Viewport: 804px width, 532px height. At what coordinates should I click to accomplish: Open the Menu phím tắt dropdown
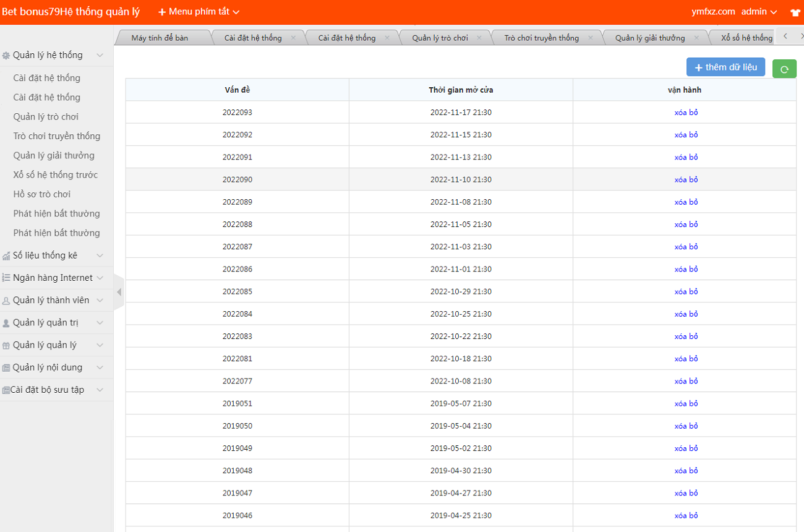coord(199,12)
